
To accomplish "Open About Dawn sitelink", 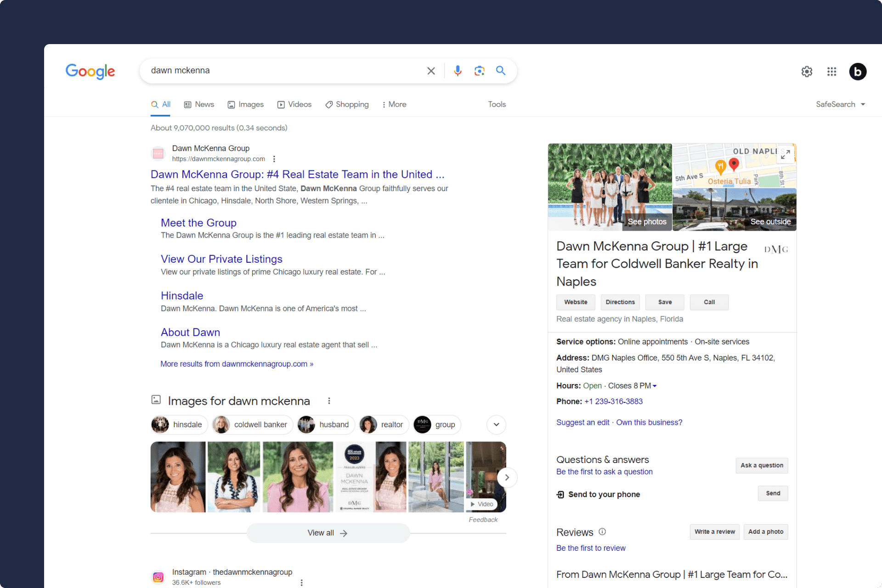I will 190,332.
